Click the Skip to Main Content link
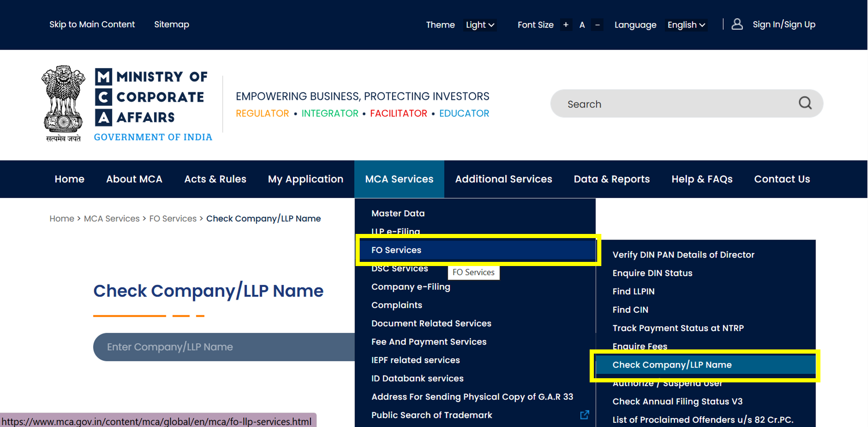The image size is (868, 427). 92,24
